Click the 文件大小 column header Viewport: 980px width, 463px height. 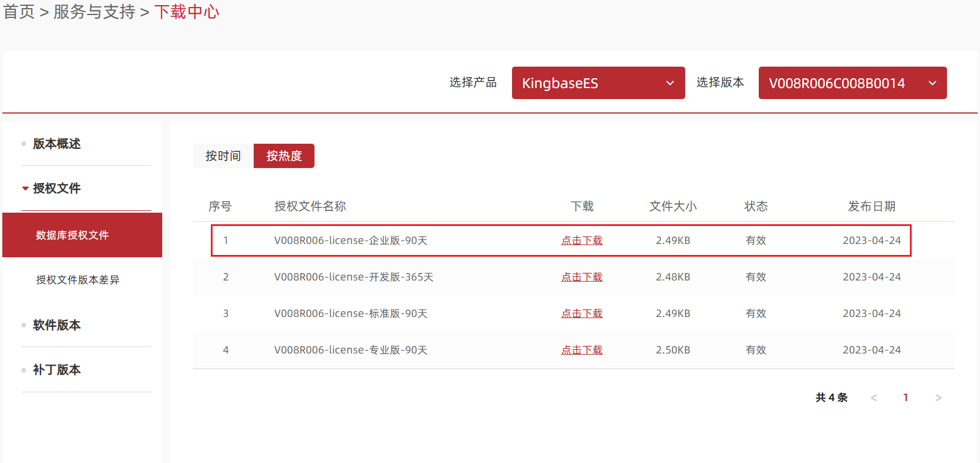673,206
